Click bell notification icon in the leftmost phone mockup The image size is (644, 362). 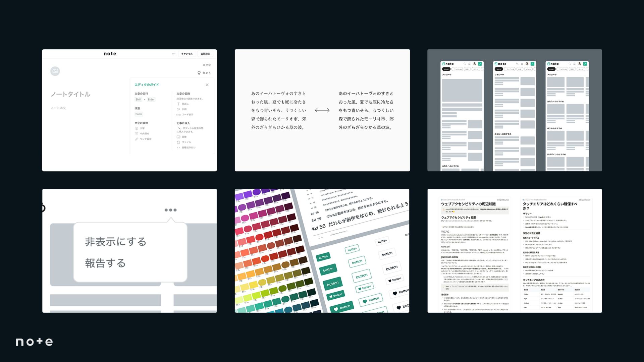pyautogui.click(x=469, y=64)
